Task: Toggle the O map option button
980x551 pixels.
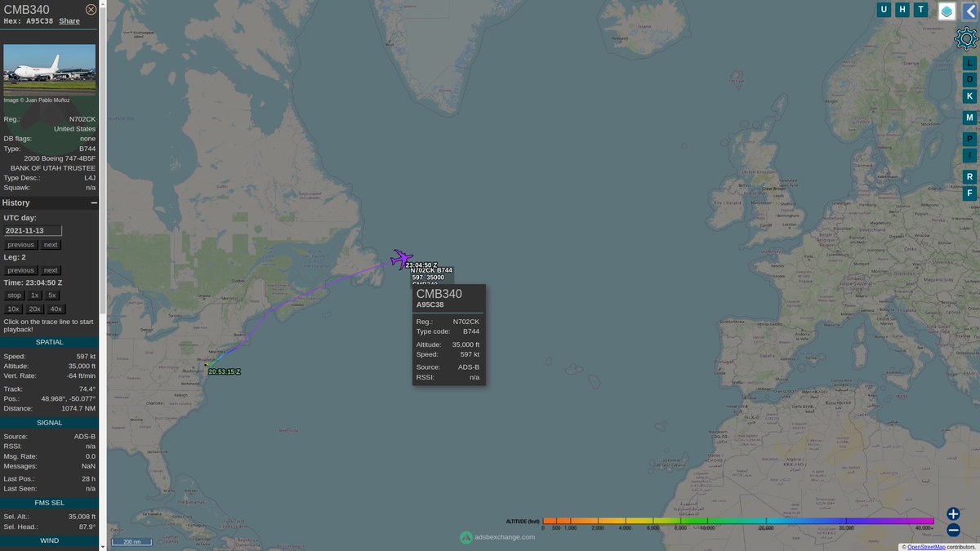Action: tap(969, 79)
